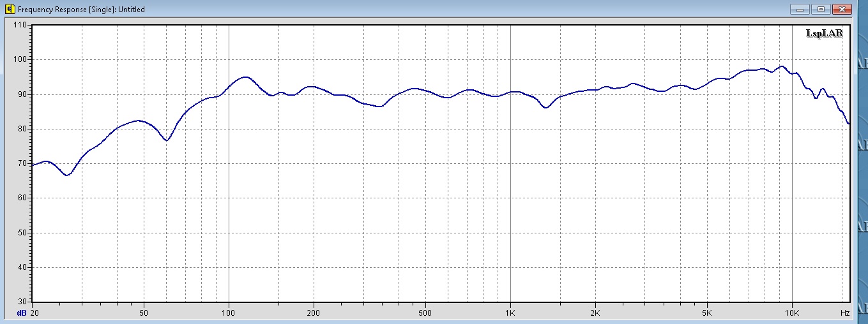
Task: Click the 500 label on the frequency axis
Action: 425,313
